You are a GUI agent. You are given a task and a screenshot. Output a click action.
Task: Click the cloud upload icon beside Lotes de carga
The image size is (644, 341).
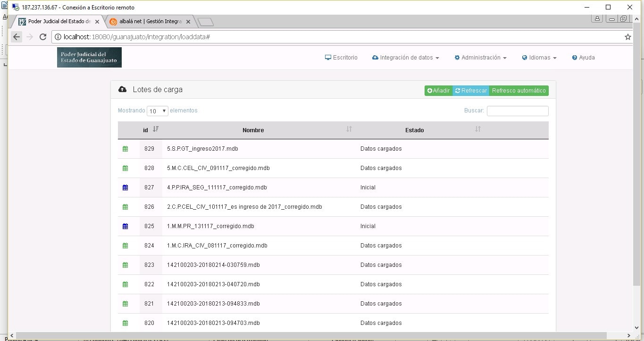click(122, 90)
